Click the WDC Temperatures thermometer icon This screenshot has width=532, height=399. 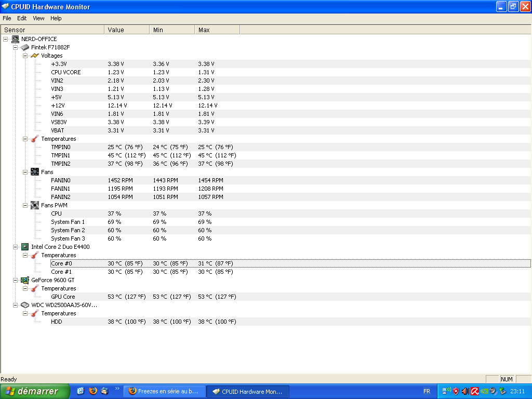pos(35,313)
